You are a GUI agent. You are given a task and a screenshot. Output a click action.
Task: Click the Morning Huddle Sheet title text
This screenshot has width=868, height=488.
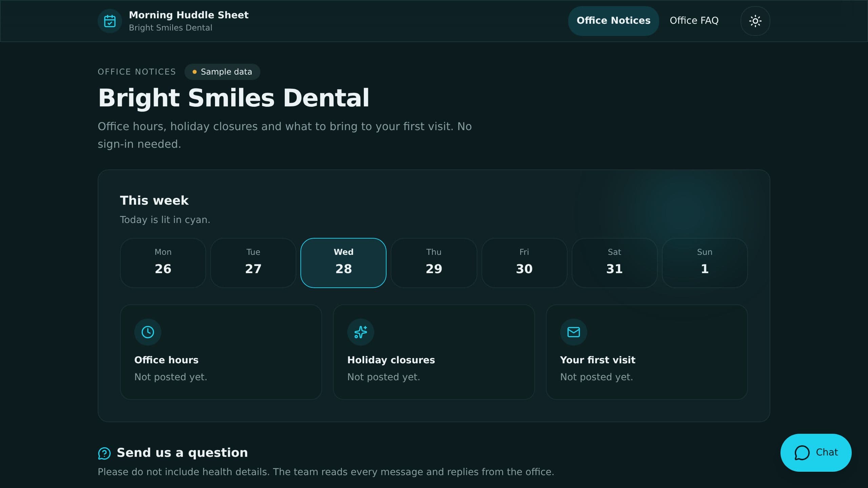coord(189,15)
